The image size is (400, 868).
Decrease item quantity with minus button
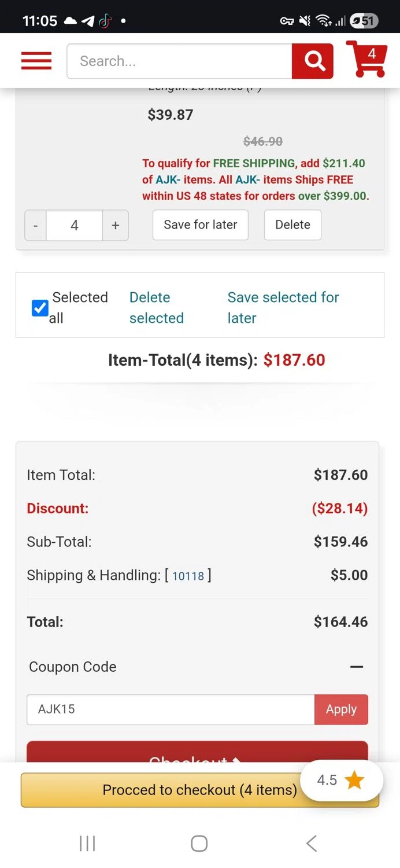[36, 225]
